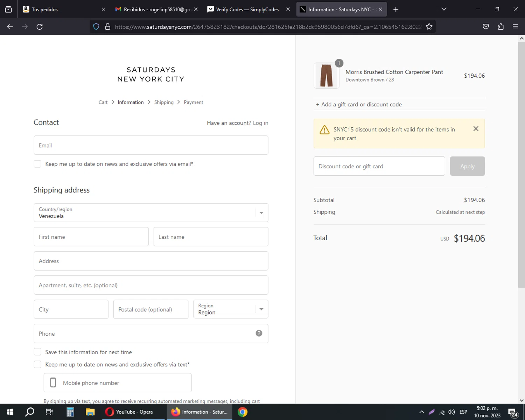Image resolution: width=525 pixels, height=420 pixels.
Task: Focus the City field
Action: coord(71,309)
